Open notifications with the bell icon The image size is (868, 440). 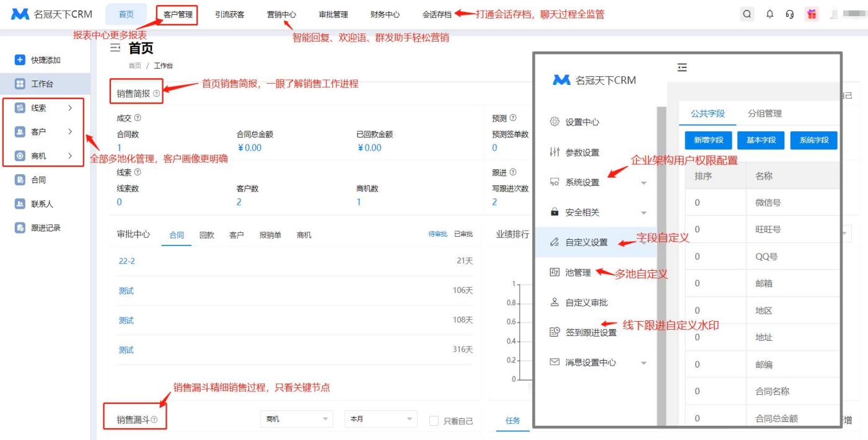click(770, 14)
